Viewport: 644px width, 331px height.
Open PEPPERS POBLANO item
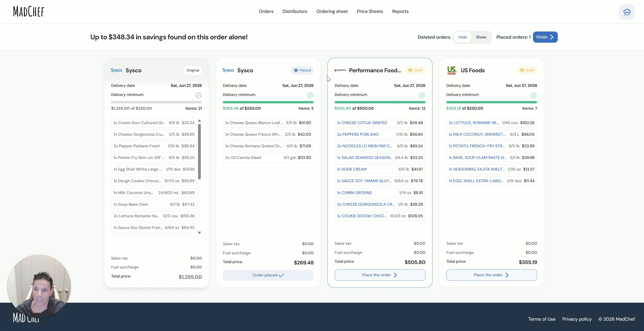(380, 134)
